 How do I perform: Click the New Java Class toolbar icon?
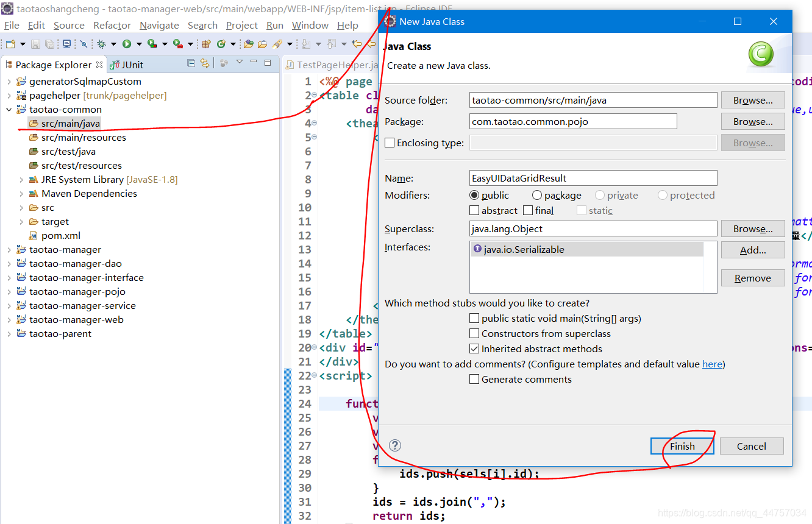pyautogui.click(x=221, y=44)
